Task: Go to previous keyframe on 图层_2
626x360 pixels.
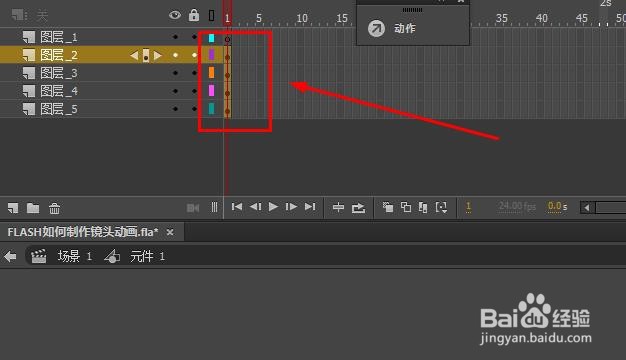Action: (134, 55)
